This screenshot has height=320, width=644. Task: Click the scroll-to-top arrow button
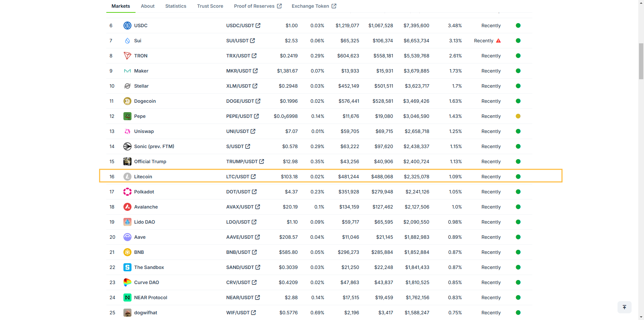pyautogui.click(x=625, y=307)
